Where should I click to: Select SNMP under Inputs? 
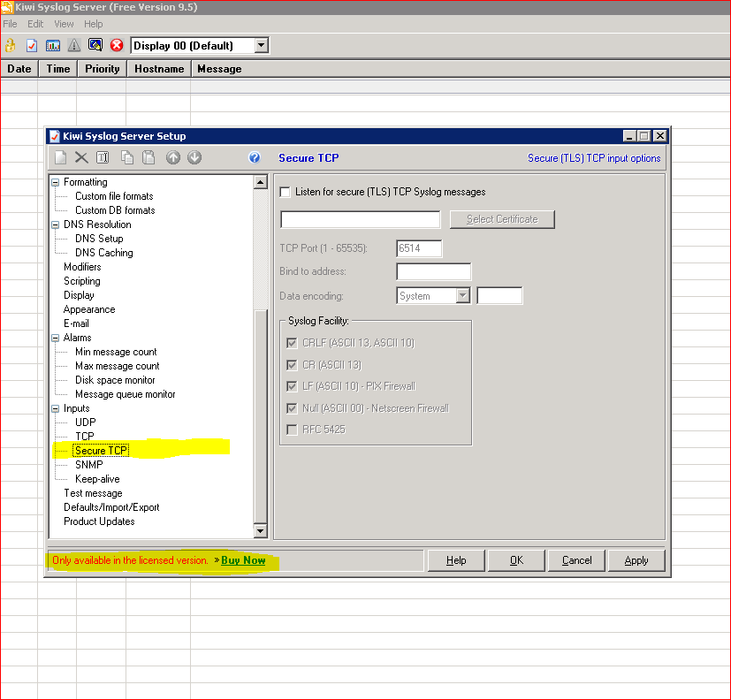tap(89, 465)
